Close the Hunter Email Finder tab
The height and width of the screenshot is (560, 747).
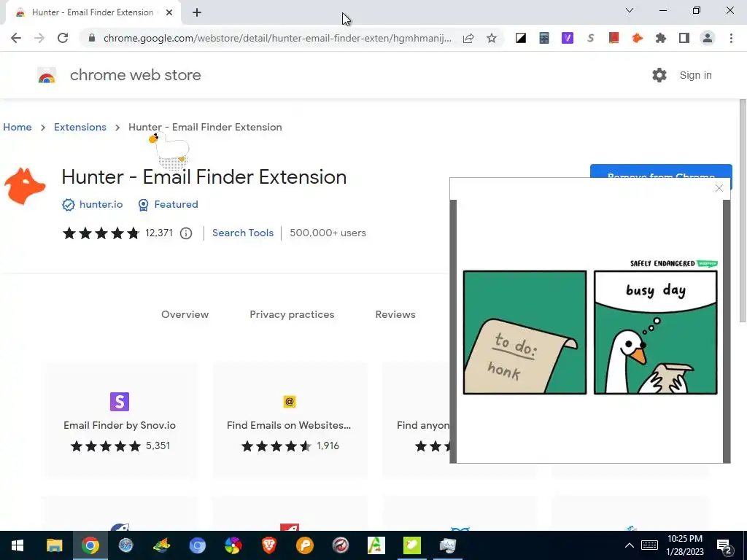click(169, 12)
